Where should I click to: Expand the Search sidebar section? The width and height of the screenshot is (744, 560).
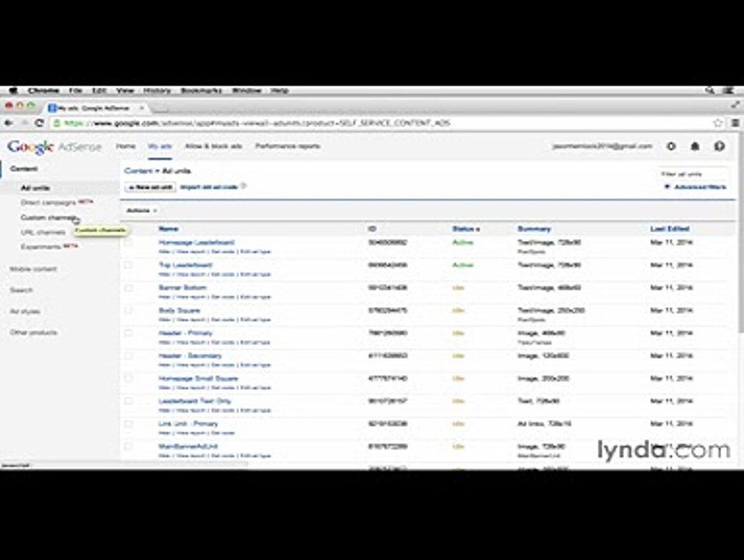21,290
